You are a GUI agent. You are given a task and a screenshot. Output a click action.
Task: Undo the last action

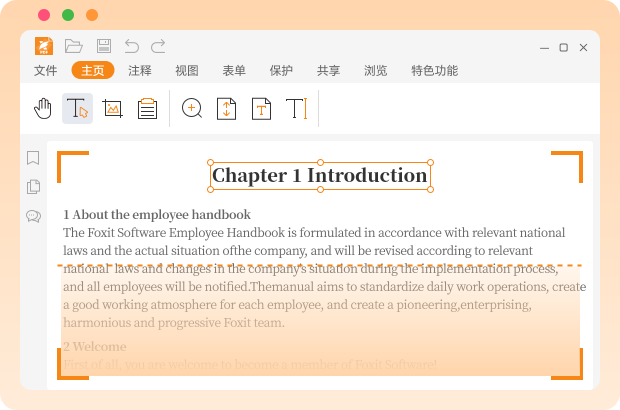pos(131,46)
